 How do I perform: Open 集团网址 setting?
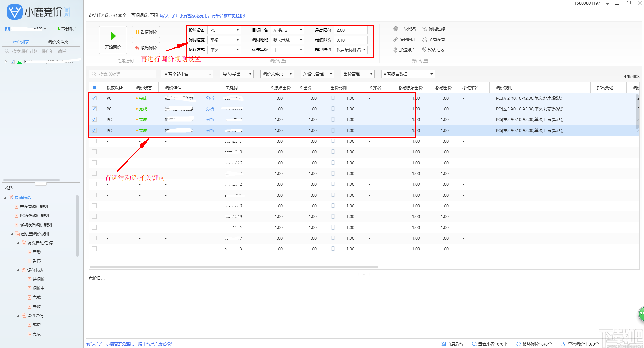click(x=405, y=39)
